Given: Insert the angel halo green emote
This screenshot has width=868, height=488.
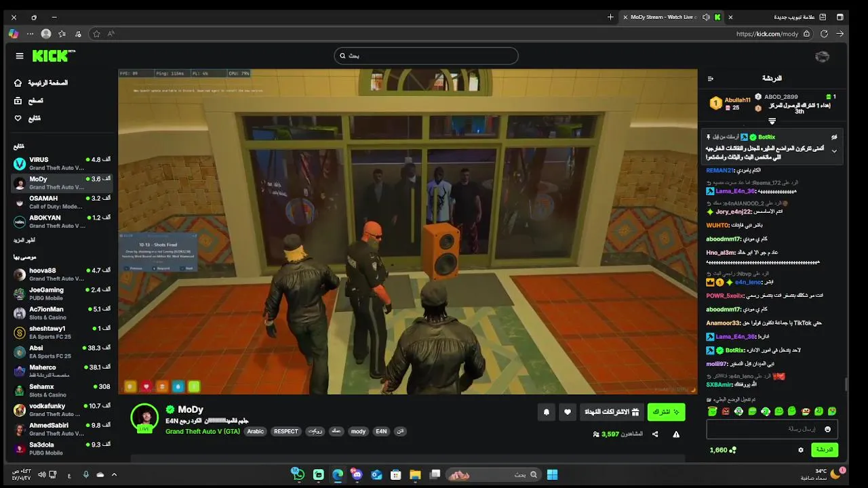Looking at the screenshot, I should (x=712, y=411).
